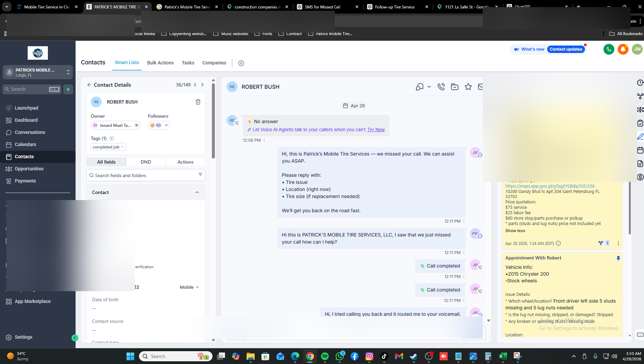Open options for 12:17 PM call entry
The width and height of the screenshot is (644, 364).
[x=464, y=301]
